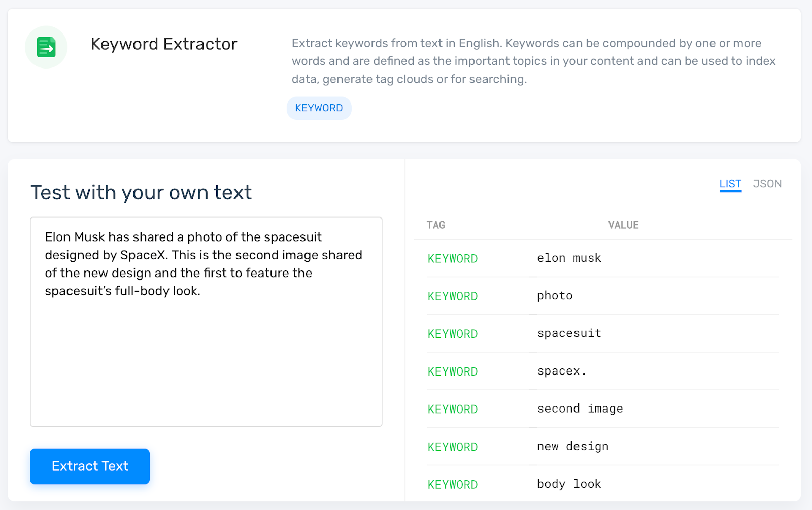The width and height of the screenshot is (812, 510).
Task: Click the 'Test with your own text' heading
Action: click(141, 193)
